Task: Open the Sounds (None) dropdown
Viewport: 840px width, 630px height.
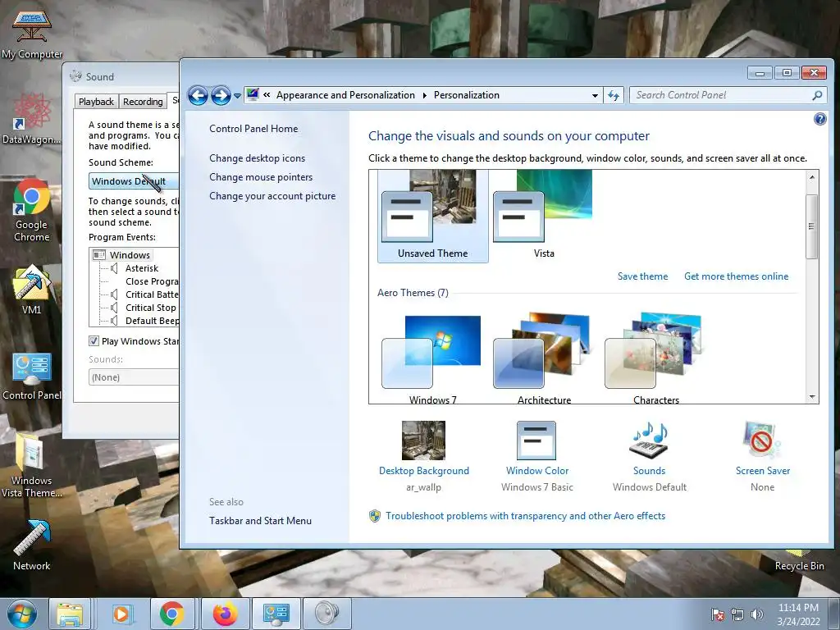Action: [x=134, y=377]
